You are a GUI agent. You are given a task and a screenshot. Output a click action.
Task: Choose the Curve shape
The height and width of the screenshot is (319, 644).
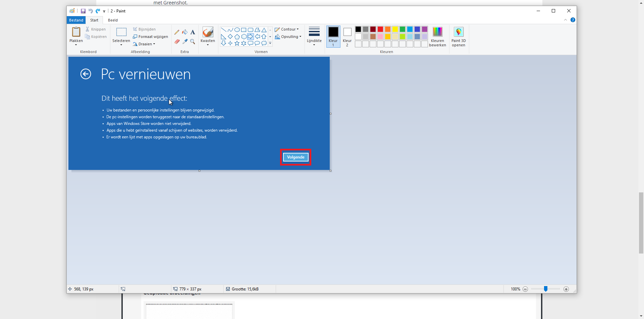(230, 30)
